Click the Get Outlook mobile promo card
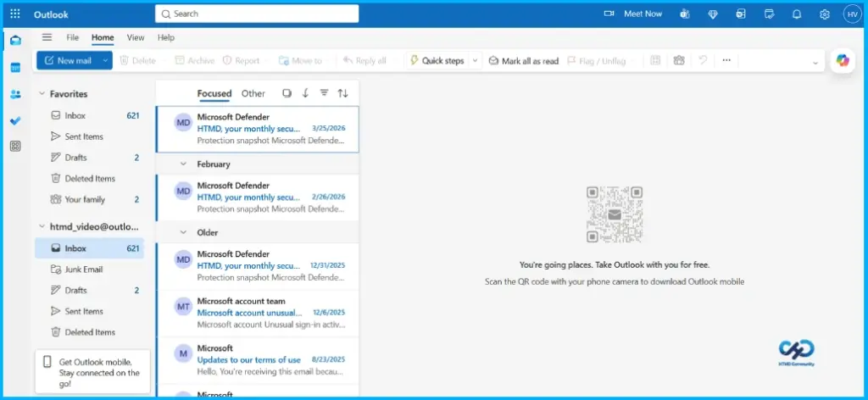The height and width of the screenshot is (400, 868). pos(92,372)
